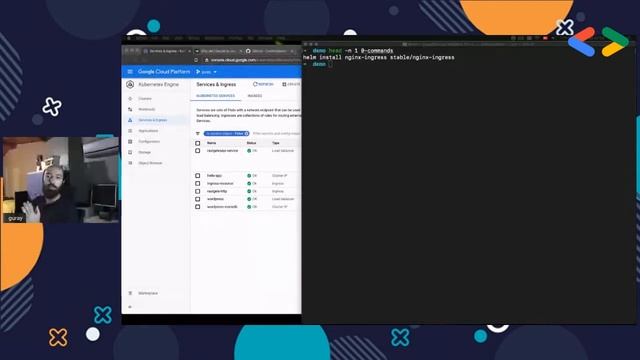The height and width of the screenshot is (360, 640).
Task: Switch to the Ingress tab
Action: point(255,96)
